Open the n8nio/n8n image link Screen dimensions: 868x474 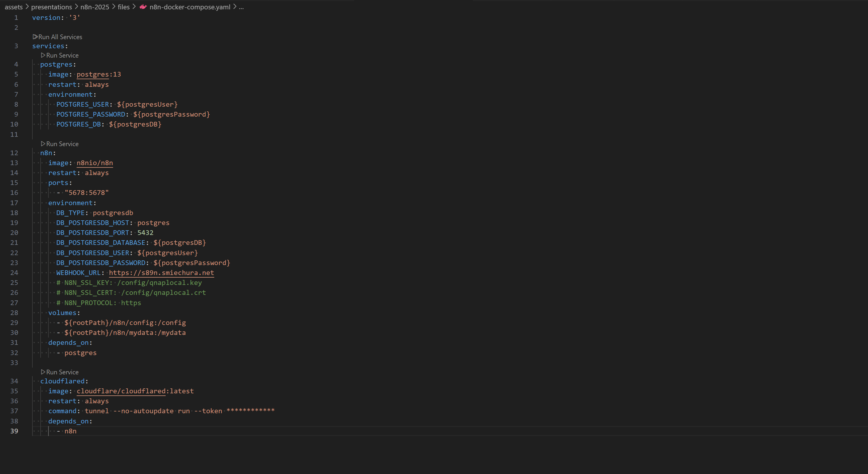coord(94,163)
